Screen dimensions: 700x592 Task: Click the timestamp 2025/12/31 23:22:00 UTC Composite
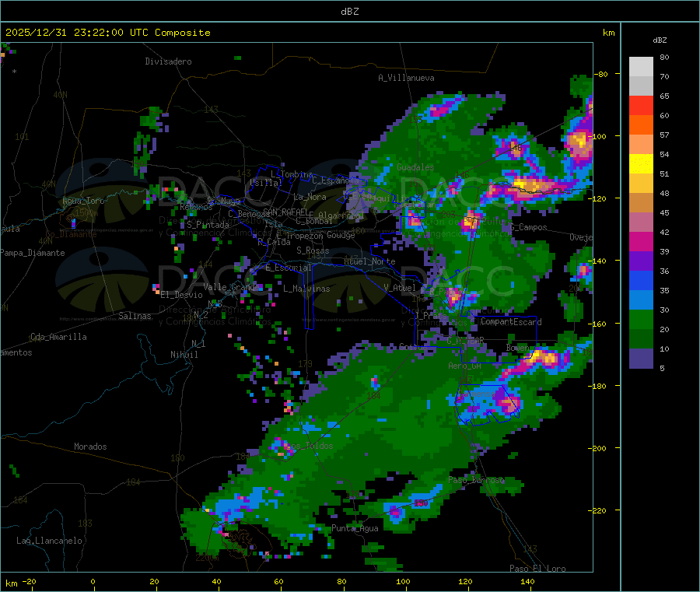pos(107,33)
